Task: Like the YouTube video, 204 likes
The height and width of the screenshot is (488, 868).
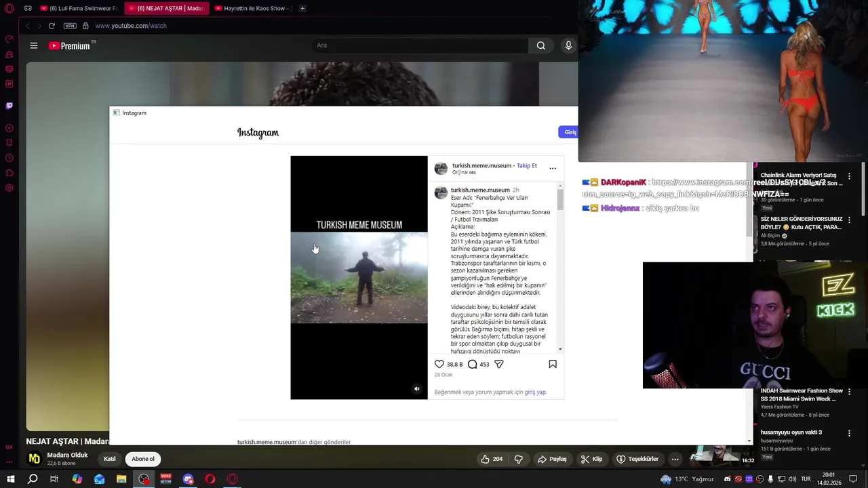Action: click(492, 459)
